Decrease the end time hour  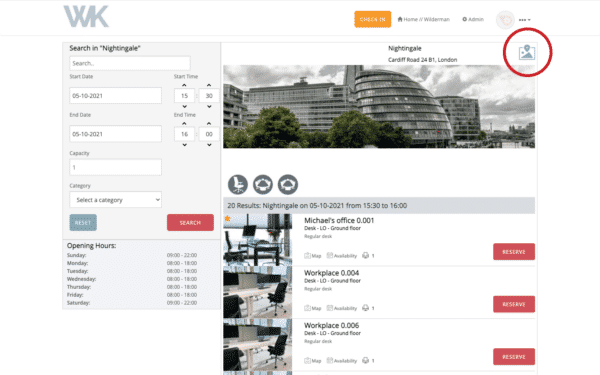pos(184,145)
